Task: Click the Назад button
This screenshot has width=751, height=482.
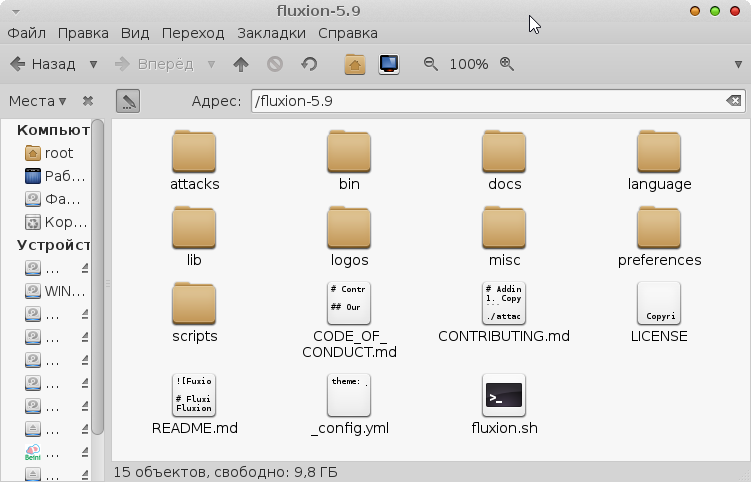Action: click(43, 64)
